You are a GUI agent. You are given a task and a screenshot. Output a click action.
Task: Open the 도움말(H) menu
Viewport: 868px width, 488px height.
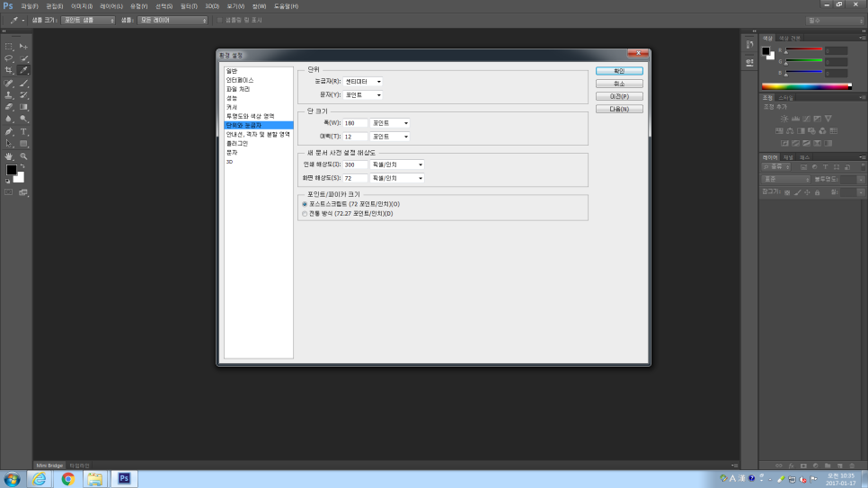287,6
